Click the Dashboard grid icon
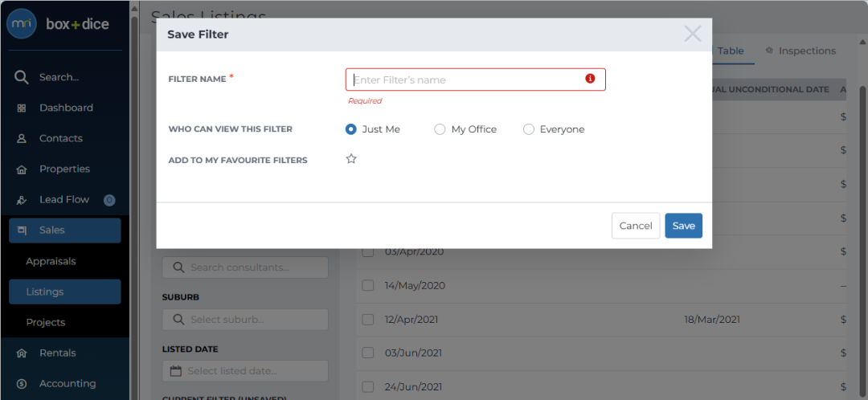This screenshot has width=868, height=400. 22,108
